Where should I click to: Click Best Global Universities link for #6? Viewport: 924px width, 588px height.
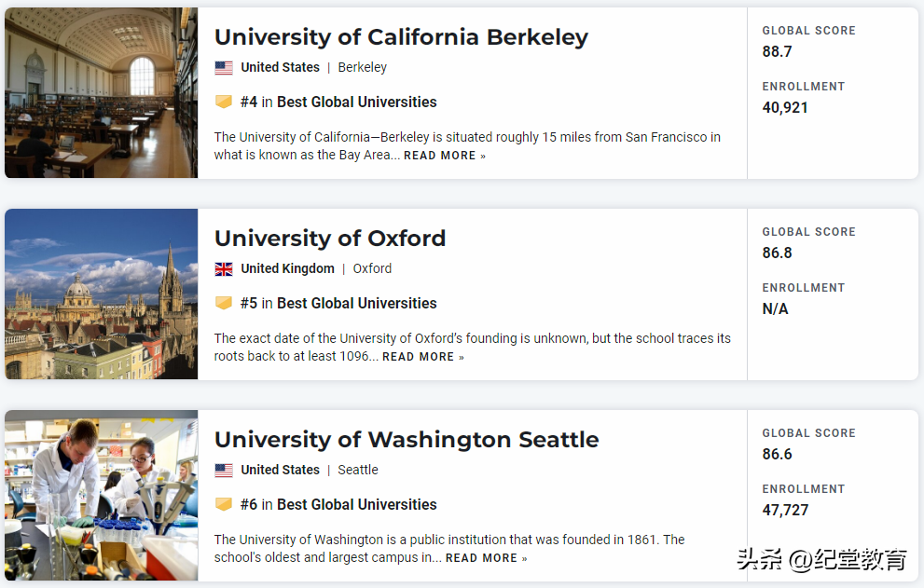pyautogui.click(x=356, y=504)
